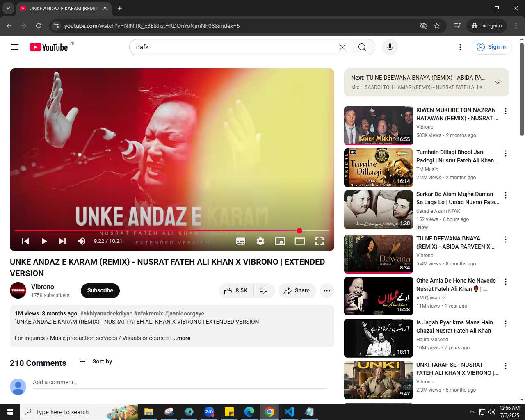Go to YouTube home via logo
Image resolution: width=525 pixels, height=420 pixels.
point(49,47)
